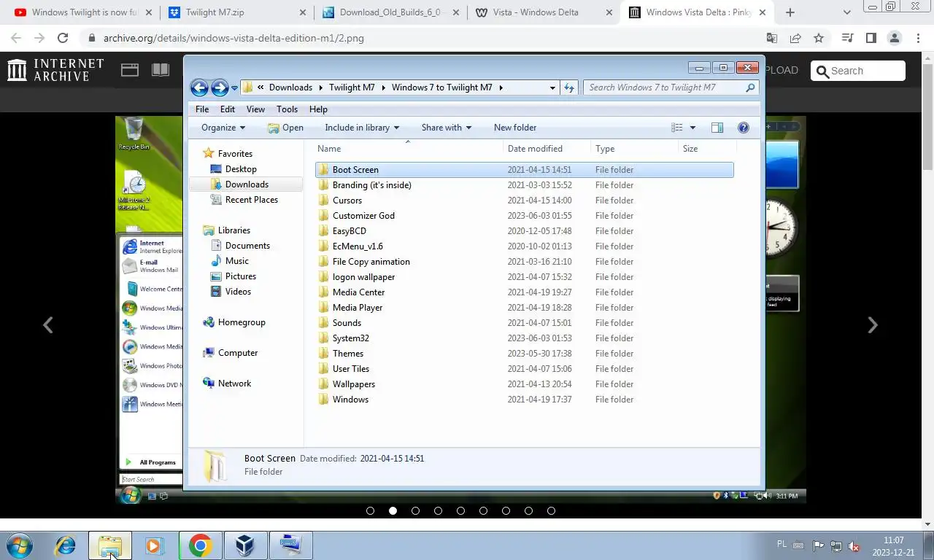Switch to Chrome in the taskbar
Screen dimensions: 934x560
tap(200, 545)
